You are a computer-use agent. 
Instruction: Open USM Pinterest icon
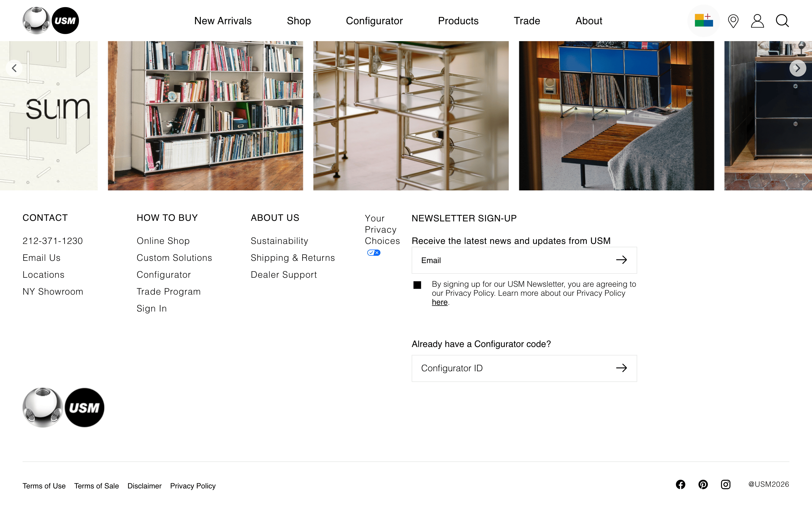[703, 484]
